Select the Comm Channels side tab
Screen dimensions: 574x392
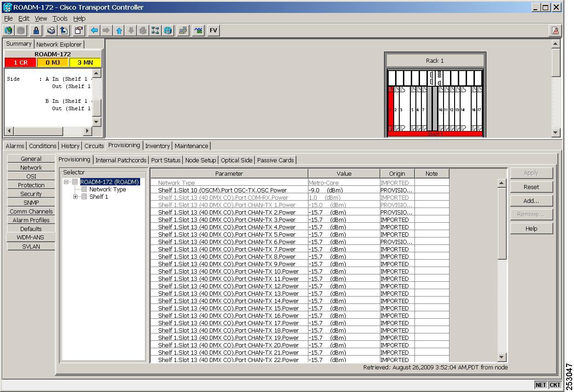click(x=31, y=211)
